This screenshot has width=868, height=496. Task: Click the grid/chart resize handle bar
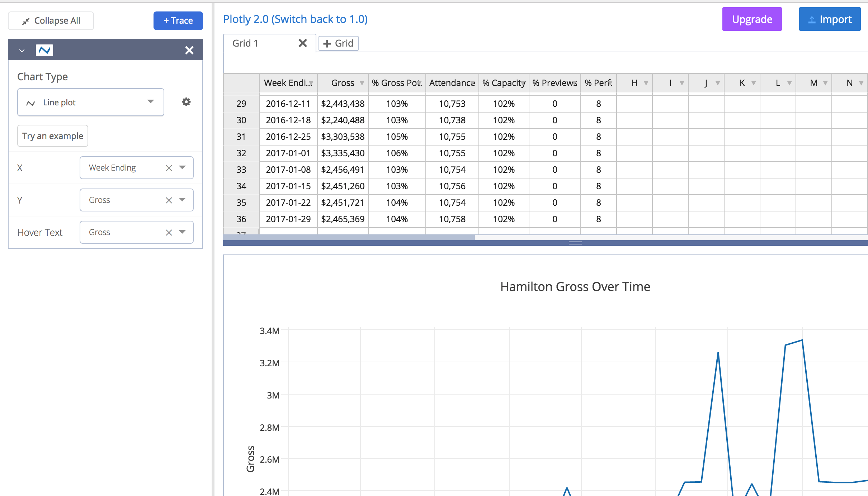[x=575, y=243]
